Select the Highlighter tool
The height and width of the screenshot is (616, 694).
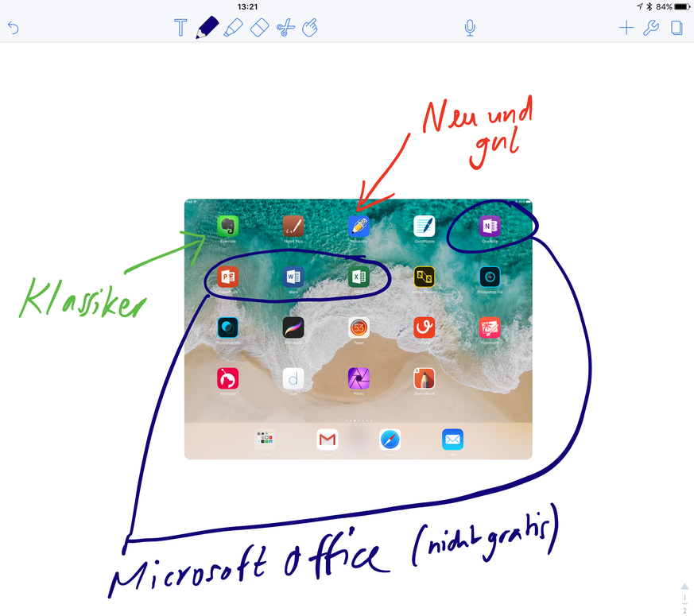coord(233,29)
